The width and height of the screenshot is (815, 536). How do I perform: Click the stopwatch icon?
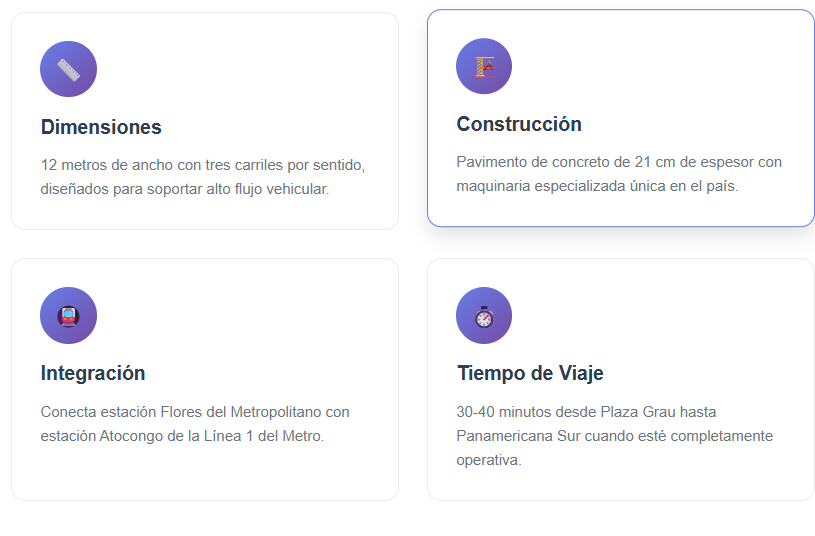(484, 317)
